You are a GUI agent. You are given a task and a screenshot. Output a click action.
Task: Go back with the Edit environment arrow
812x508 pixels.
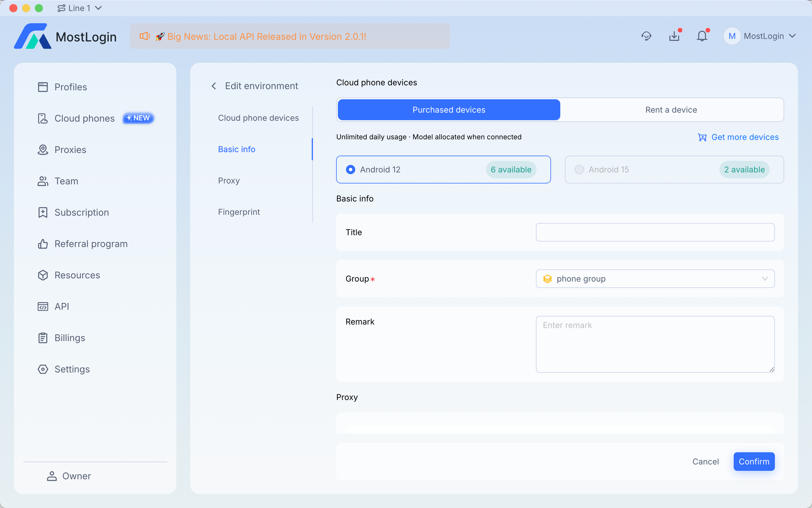(x=214, y=86)
